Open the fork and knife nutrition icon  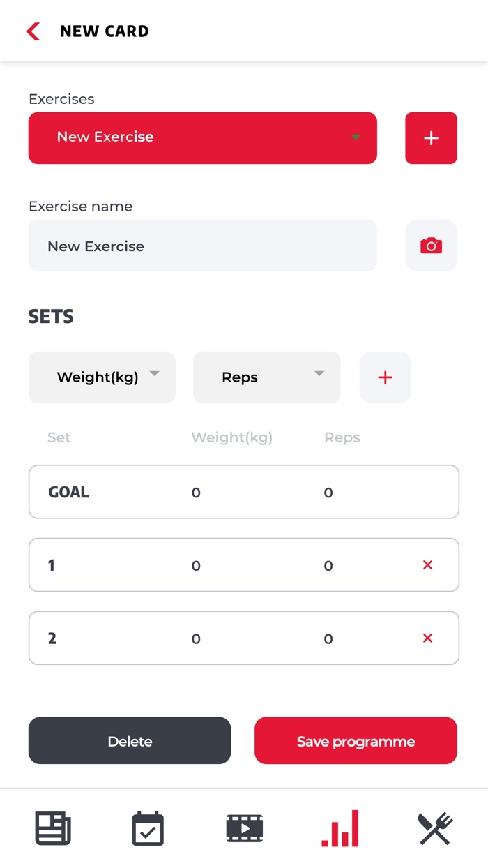(434, 828)
